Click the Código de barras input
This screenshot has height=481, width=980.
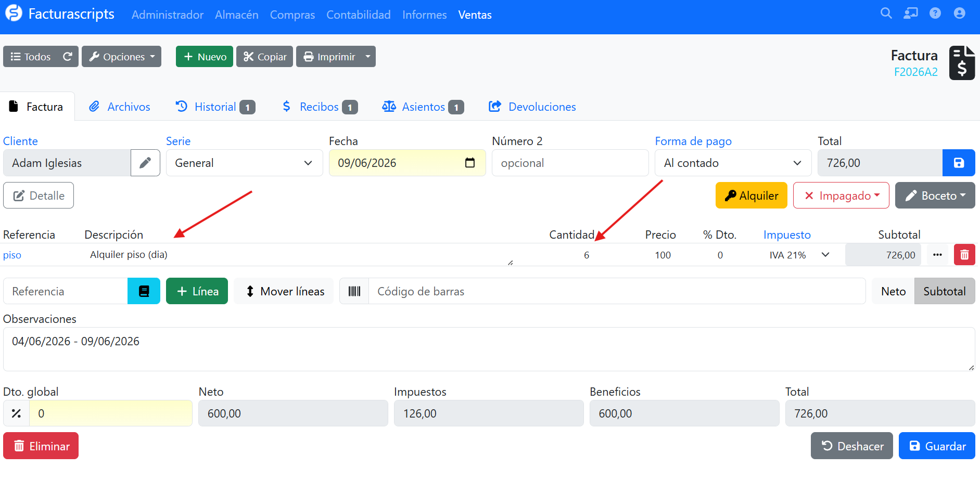point(617,291)
